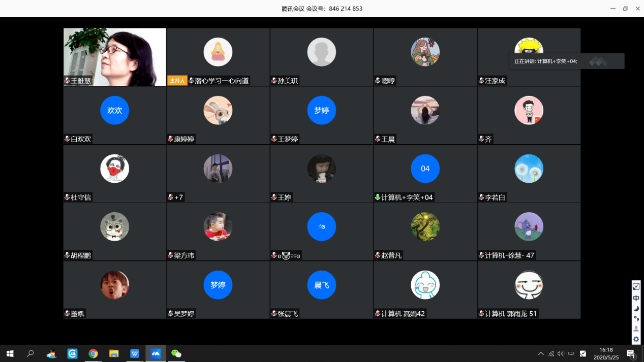The image size is (644, 362).
Task: Toggle the IME punctuation mode button
Action: [x=636, y=319]
